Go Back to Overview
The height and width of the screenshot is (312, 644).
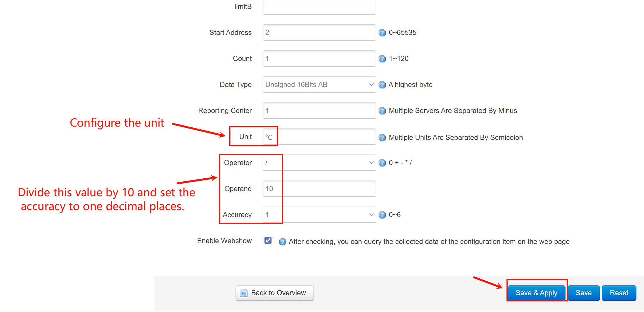click(x=274, y=293)
